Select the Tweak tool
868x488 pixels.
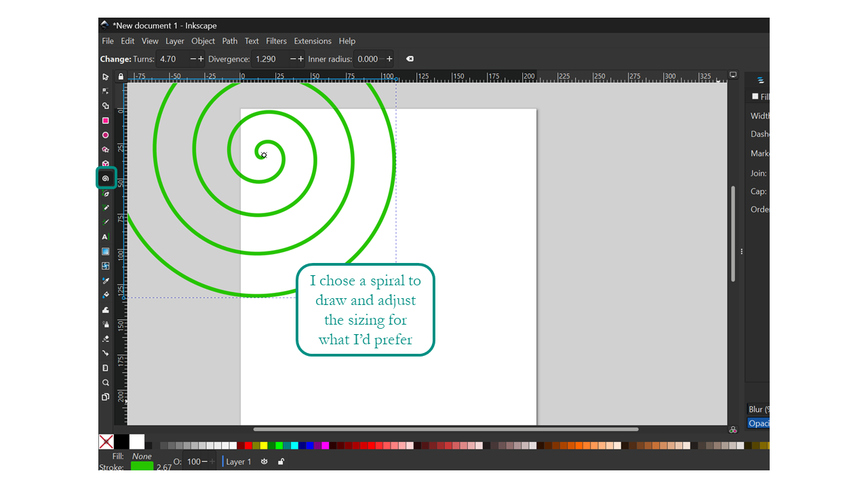(105, 310)
